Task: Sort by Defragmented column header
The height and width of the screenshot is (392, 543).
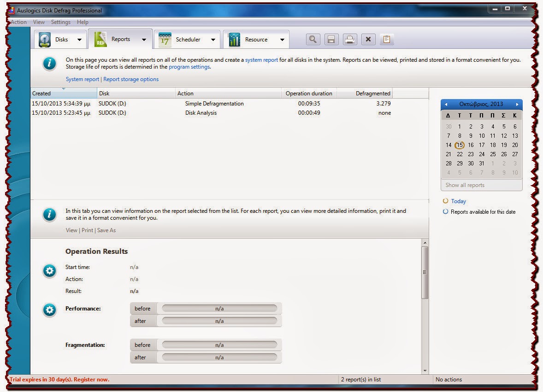Action: tap(364, 94)
